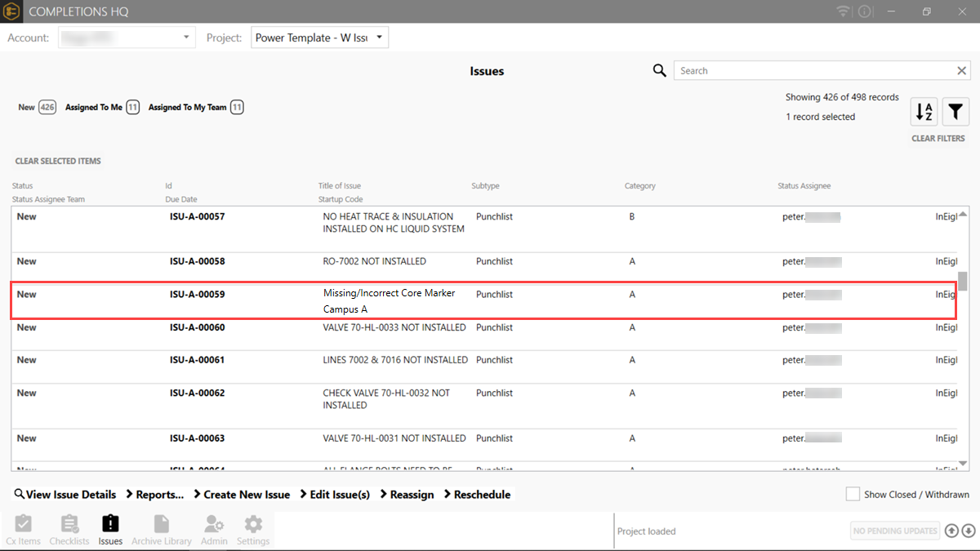Select the Assigned To My Team tab

tap(195, 107)
